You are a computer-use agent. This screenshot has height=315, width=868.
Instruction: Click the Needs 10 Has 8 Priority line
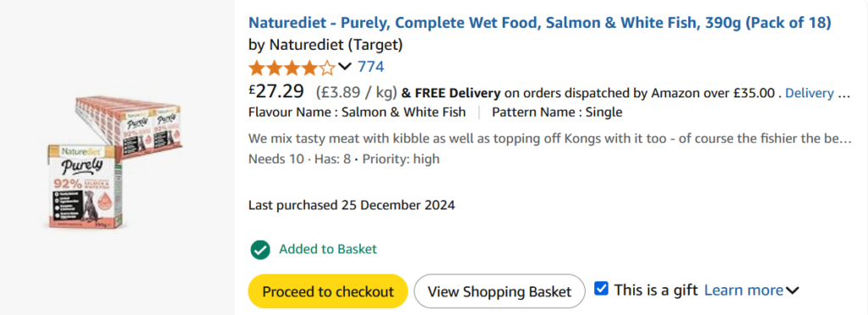(344, 159)
